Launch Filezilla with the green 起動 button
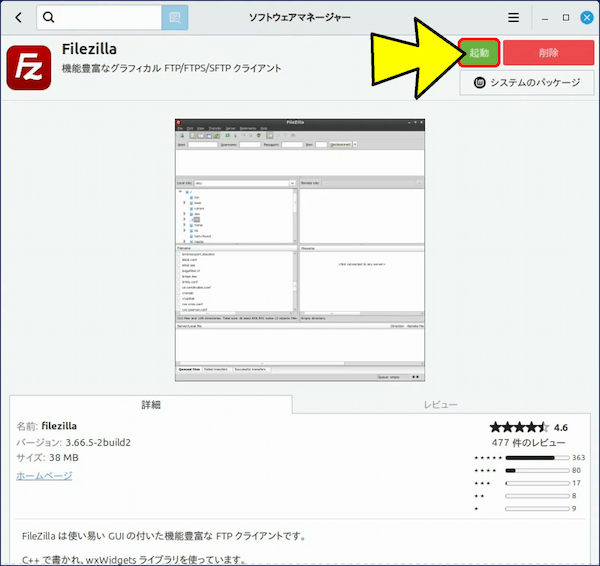The image size is (600, 566). [x=479, y=52]
